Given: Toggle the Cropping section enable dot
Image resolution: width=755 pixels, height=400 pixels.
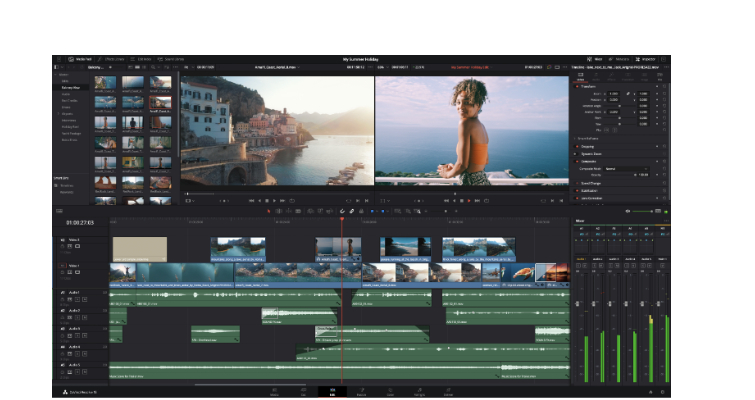Looking at the screenshot, I should point(577,146).
